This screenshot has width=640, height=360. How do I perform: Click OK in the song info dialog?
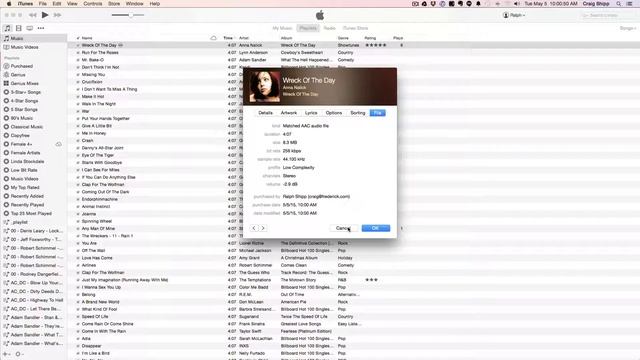point(376,228)
